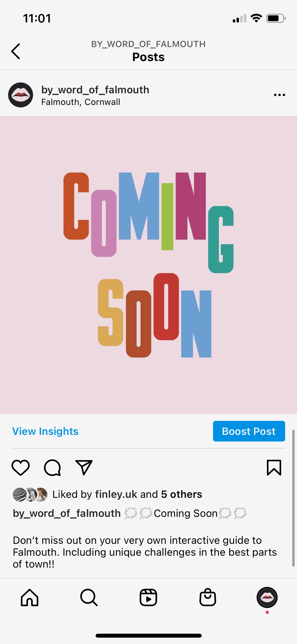The width and height of the screenshot is (297, 644).
Task: Open the Search tab
Action: (x=89, y=597)
